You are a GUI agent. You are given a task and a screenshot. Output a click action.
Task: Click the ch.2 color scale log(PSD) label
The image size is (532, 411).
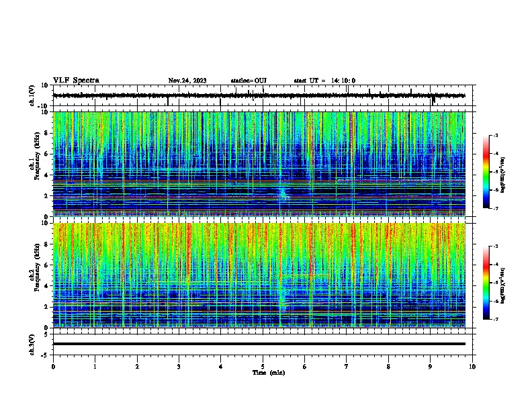pos(502,285)
